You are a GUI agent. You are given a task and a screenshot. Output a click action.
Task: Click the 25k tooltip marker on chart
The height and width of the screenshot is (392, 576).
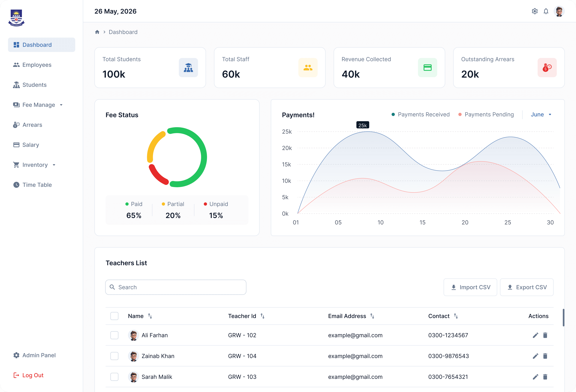[x=363, y=125]
